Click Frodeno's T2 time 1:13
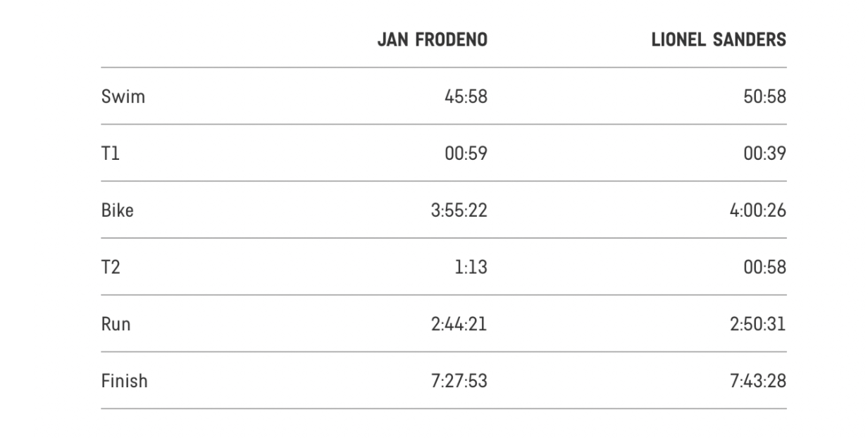The height and width of the screenshot is (438, 868). [471, 268]
